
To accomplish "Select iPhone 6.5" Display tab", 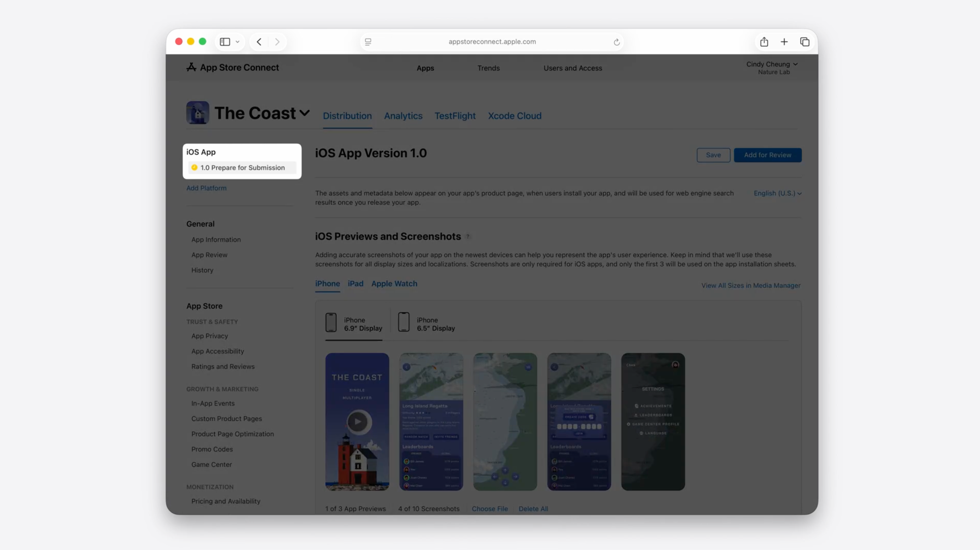I will tap(426, 324).
